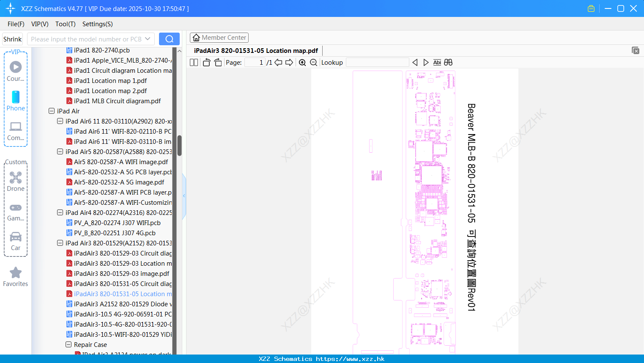Find next lookup match triangle
Screen dimensions: 644x363
[x=426, y=62]
